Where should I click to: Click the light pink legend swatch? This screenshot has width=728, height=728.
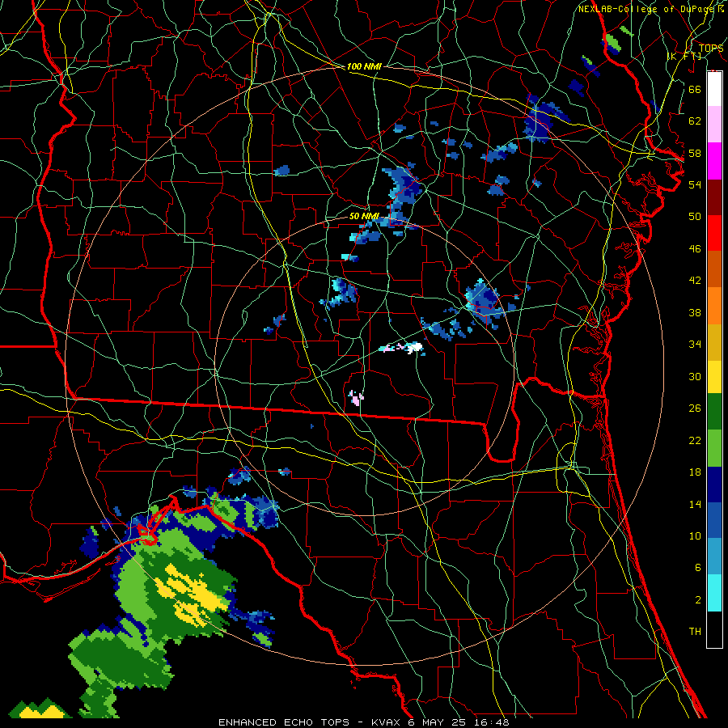tap(714, 125)
